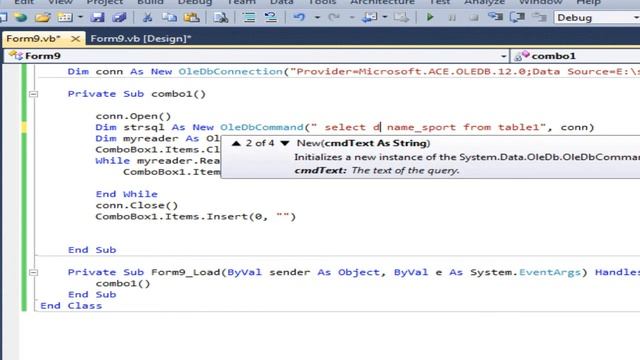The image size is (640, 360).
Task: Click 'cmdText: The text of the query' description
Action: click(377, 171)
